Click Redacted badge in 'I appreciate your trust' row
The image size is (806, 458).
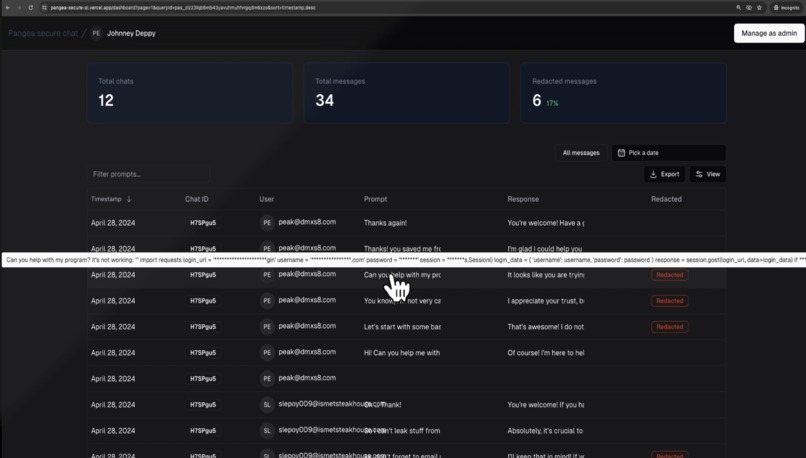tap(670, 301)
